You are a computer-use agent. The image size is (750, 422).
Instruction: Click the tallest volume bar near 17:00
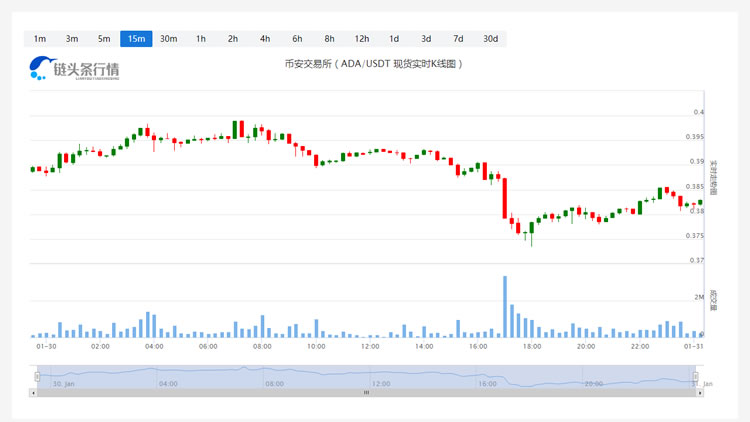point(505,307)
